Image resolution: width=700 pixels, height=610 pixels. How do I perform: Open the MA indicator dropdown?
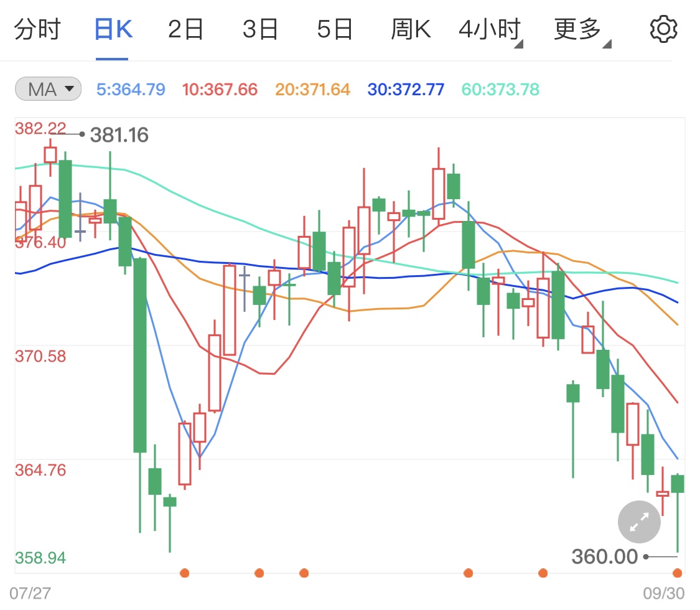tap(48, 89)
